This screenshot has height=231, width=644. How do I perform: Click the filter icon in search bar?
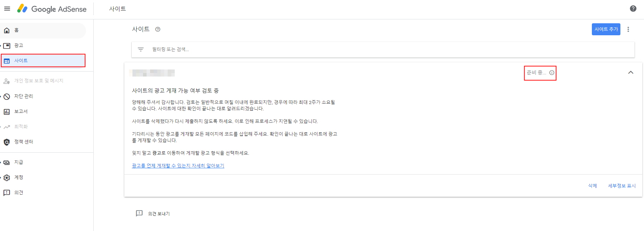coord(141,49)
